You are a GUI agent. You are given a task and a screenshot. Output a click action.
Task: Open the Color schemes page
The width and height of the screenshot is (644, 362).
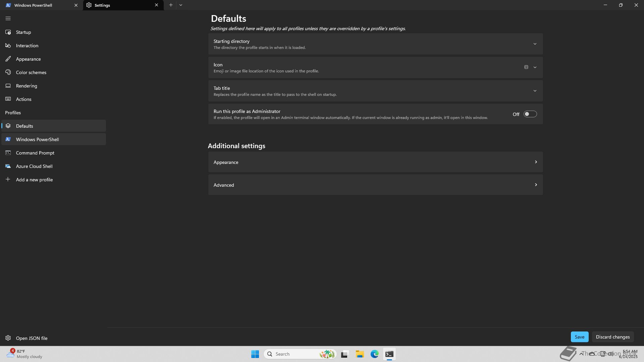pos(31,72)
